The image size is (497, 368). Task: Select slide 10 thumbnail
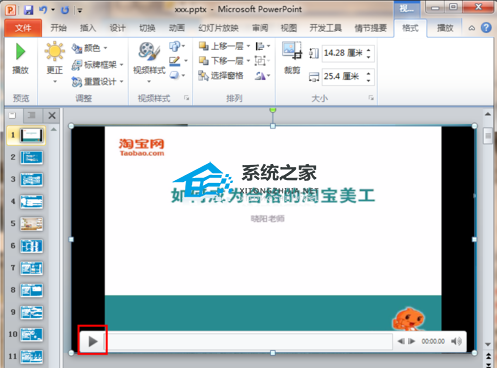(x=31, y=335)
